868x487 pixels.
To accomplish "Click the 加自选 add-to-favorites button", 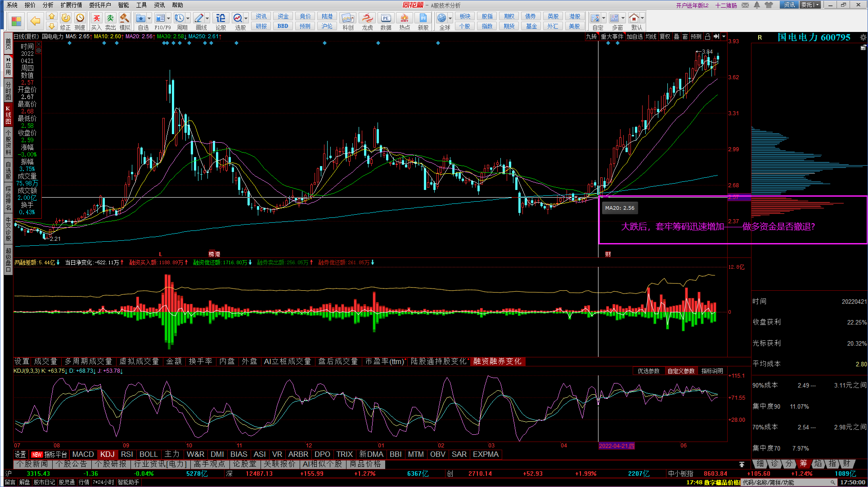I will (x=635, y=36).
